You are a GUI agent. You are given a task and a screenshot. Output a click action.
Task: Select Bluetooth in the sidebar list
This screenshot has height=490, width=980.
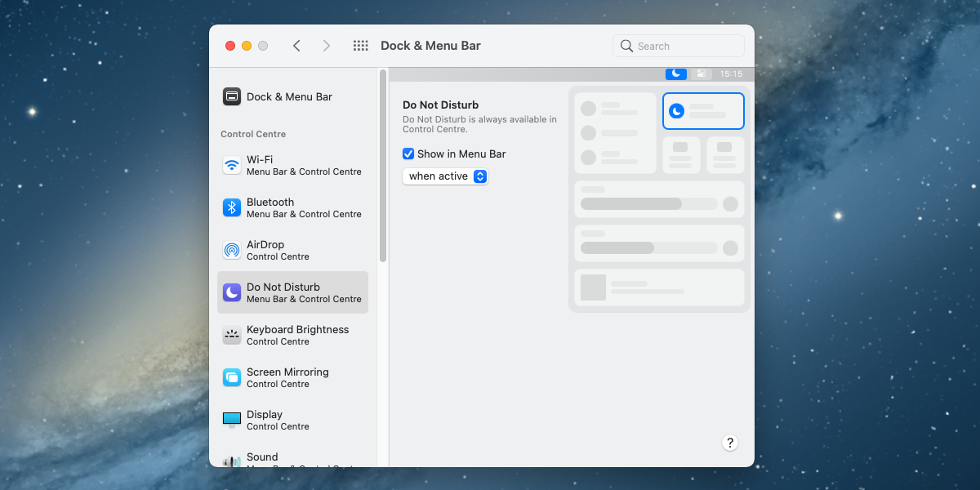[x=292, y=207]
